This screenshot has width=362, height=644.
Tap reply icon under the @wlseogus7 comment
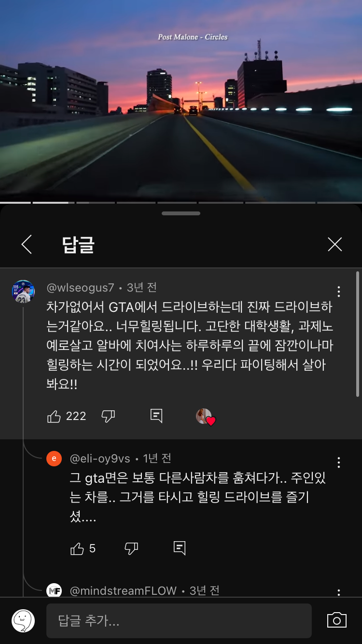[156, 416]
